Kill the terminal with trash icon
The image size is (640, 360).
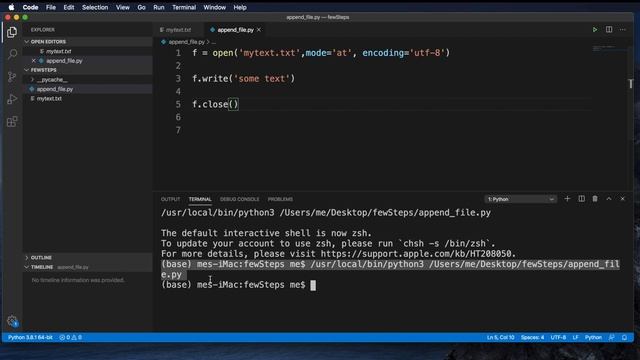[595, 199]
